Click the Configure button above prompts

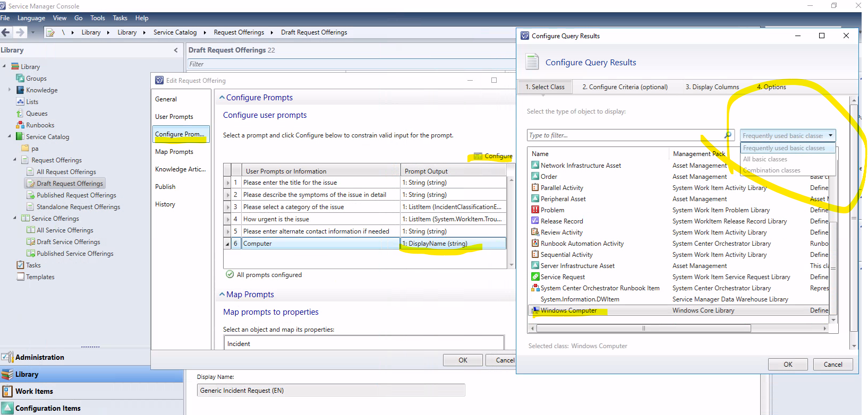tap(493, 156)
